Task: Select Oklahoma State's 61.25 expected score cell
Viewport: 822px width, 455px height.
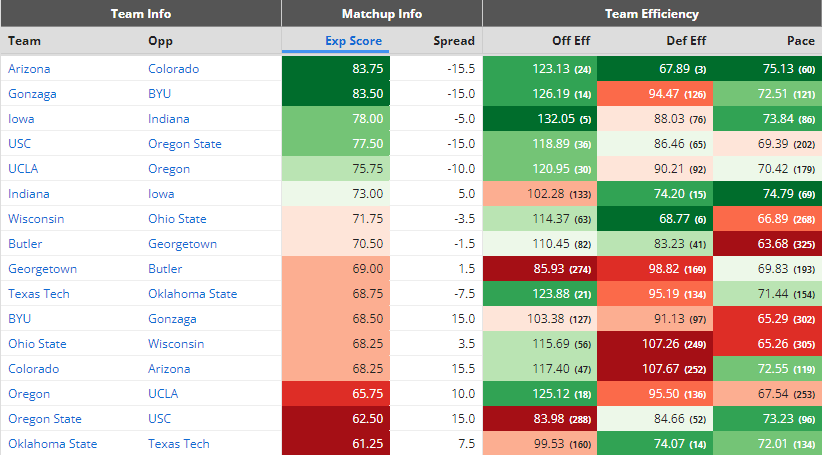Action: click(336, 443)
